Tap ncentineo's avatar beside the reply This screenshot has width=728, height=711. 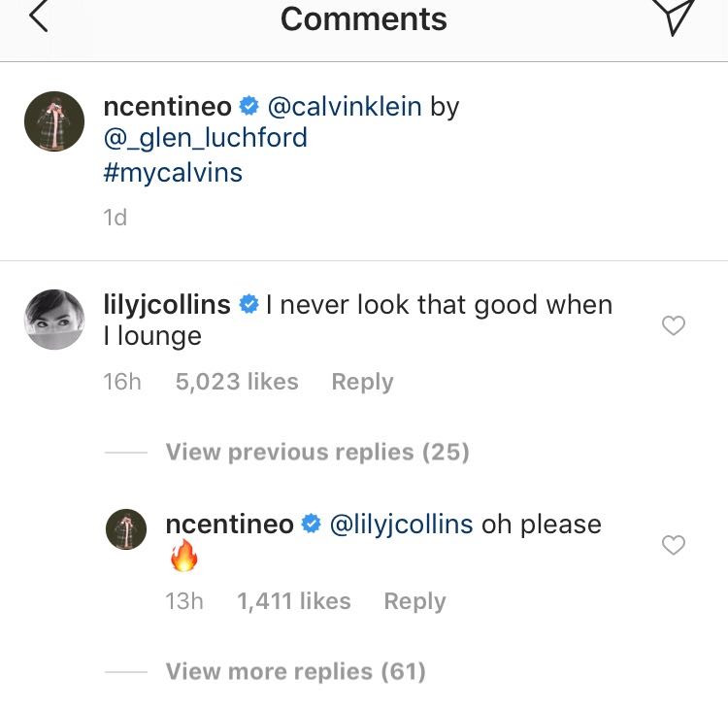click(x=125, y=530)
